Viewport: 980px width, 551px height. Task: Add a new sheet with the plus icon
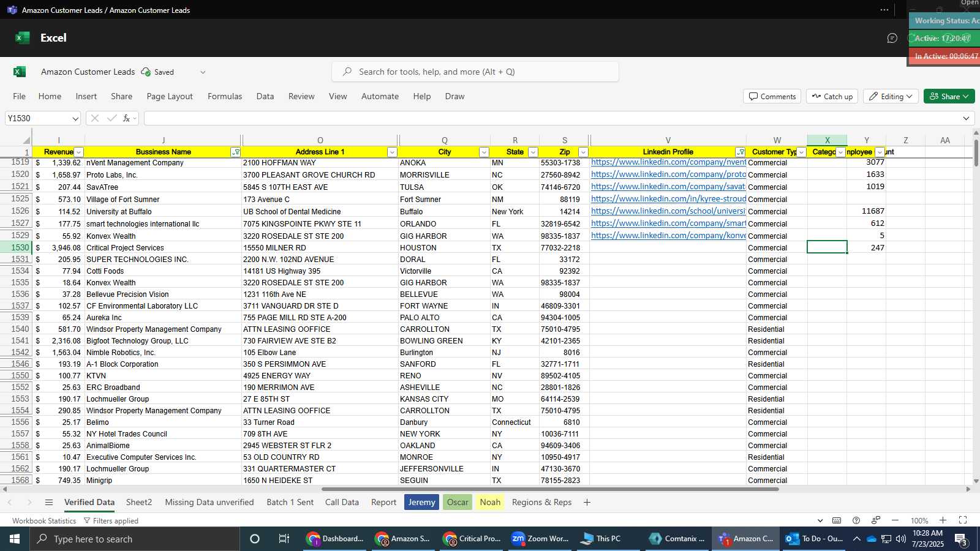[587, 502]
